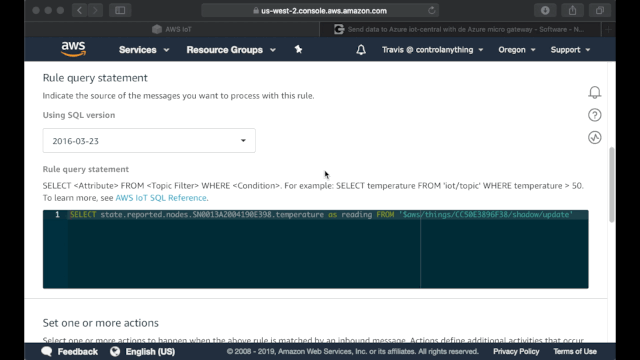The image size is (640, 360).
Task: Open the Feedback button in footer
Action: (69, 351)
